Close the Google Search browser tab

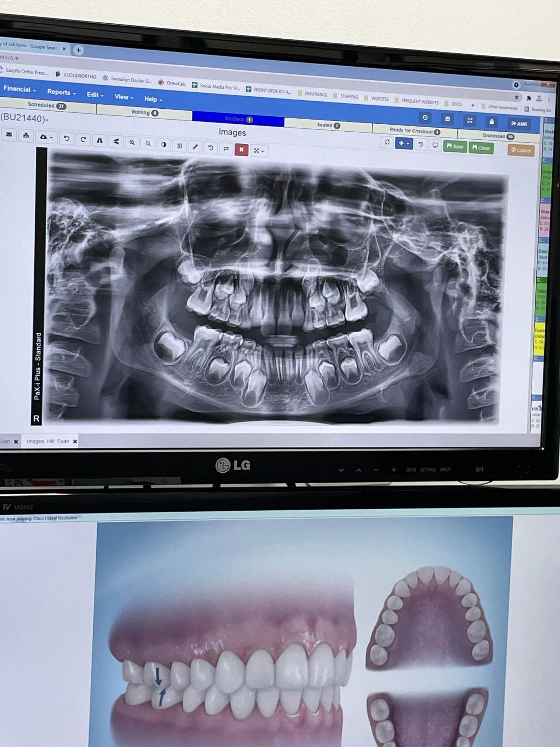(x=64, y=49)
